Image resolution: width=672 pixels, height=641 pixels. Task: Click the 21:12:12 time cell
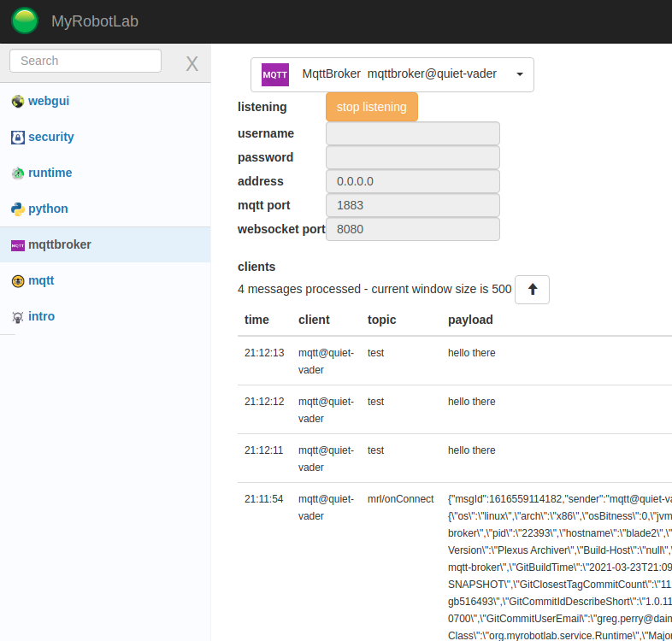click(x=264, y=402)
